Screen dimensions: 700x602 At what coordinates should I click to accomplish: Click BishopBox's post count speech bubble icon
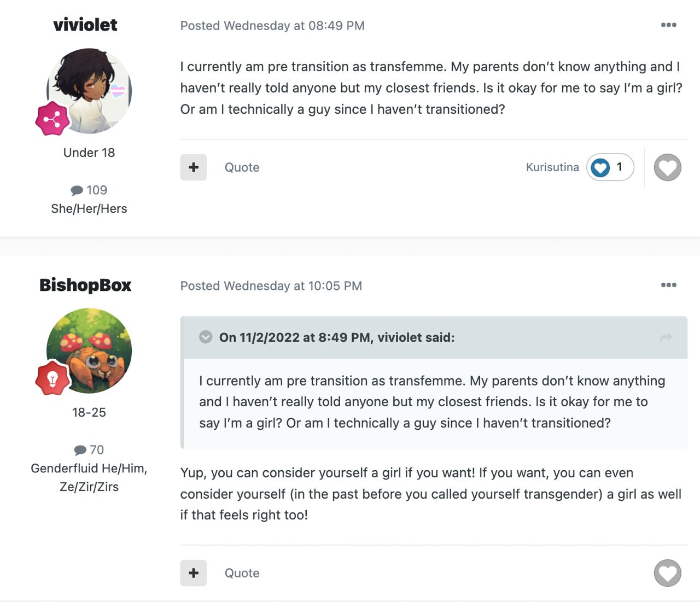(x=80, y=450)
